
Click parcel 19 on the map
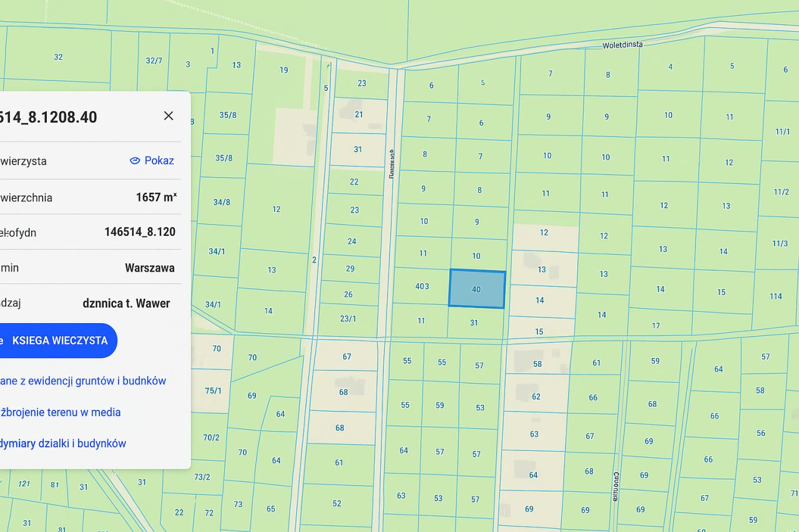coord(284,70)
